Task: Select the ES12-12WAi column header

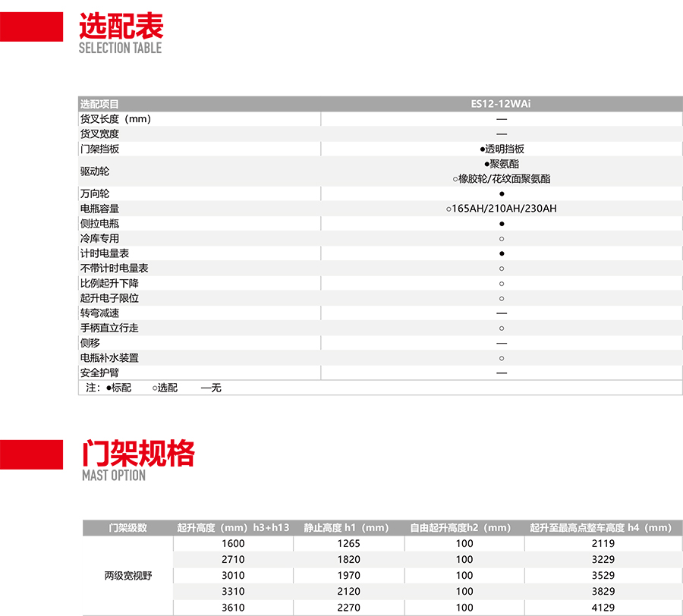Action: pos(501,104)
